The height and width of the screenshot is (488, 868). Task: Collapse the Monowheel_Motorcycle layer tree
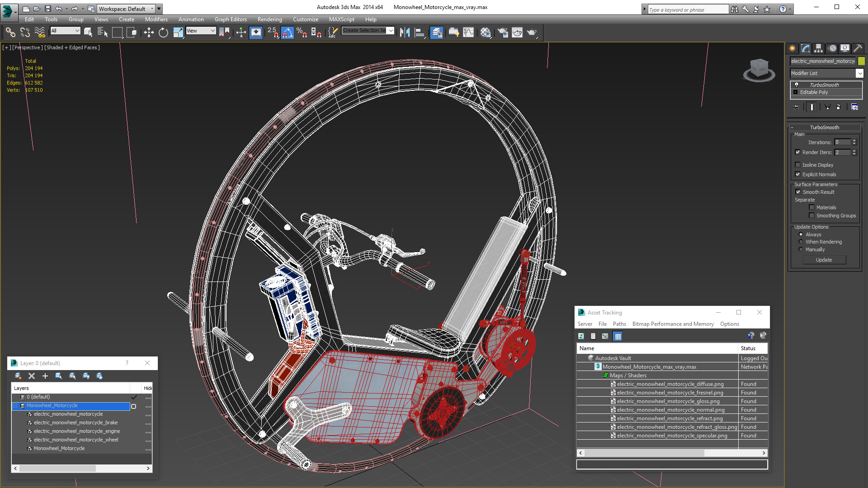15,406
